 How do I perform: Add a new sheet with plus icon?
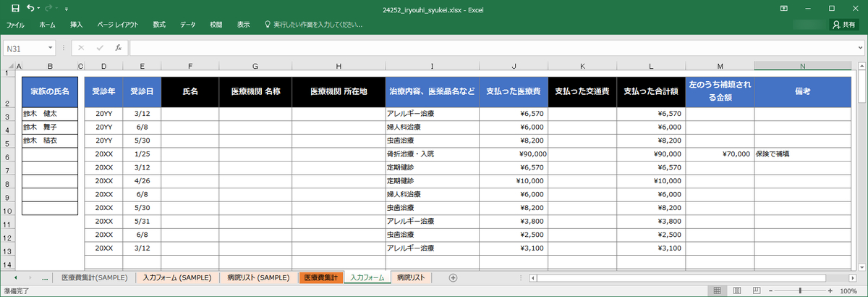[454, 277]
